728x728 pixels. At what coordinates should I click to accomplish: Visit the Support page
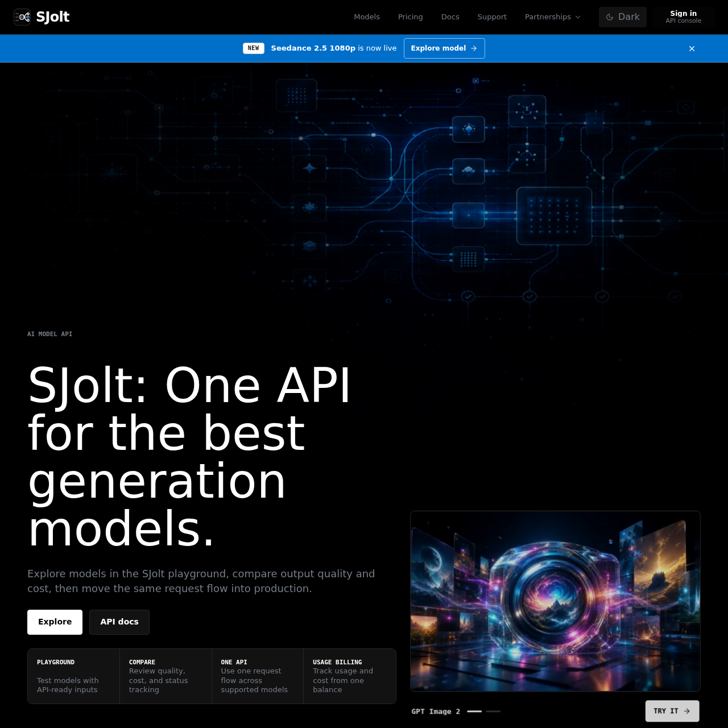tap(492, 17)
